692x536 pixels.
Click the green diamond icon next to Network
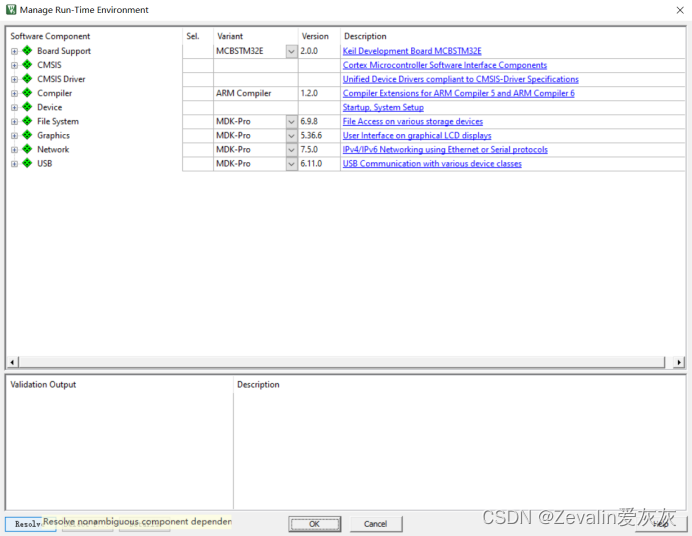point(27,149)
